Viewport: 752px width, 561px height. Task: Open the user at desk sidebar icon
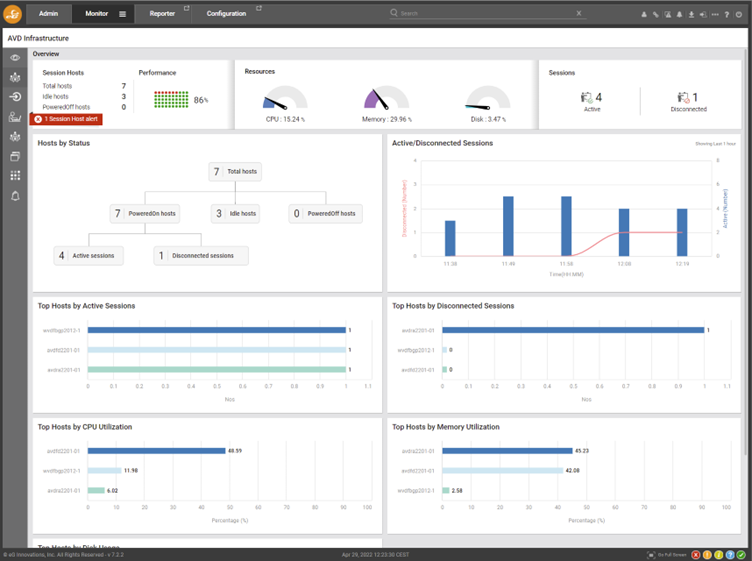(x=15, y=117)
